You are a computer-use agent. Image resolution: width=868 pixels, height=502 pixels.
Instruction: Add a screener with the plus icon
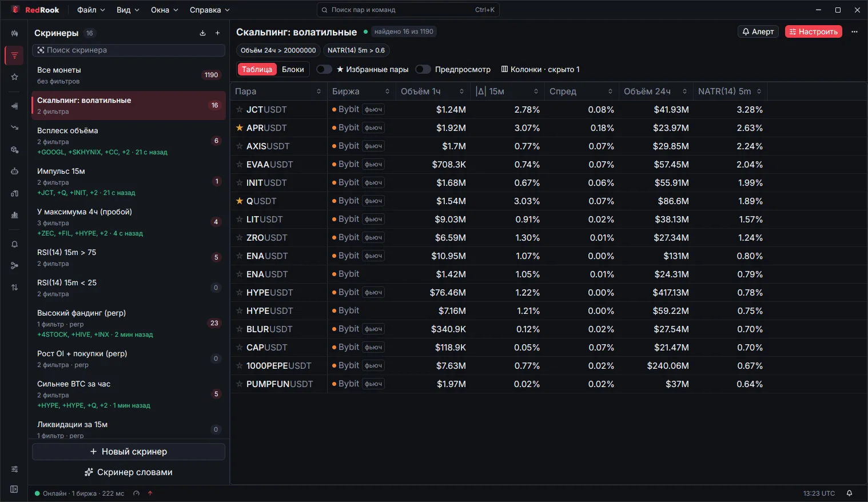point(217,33)
